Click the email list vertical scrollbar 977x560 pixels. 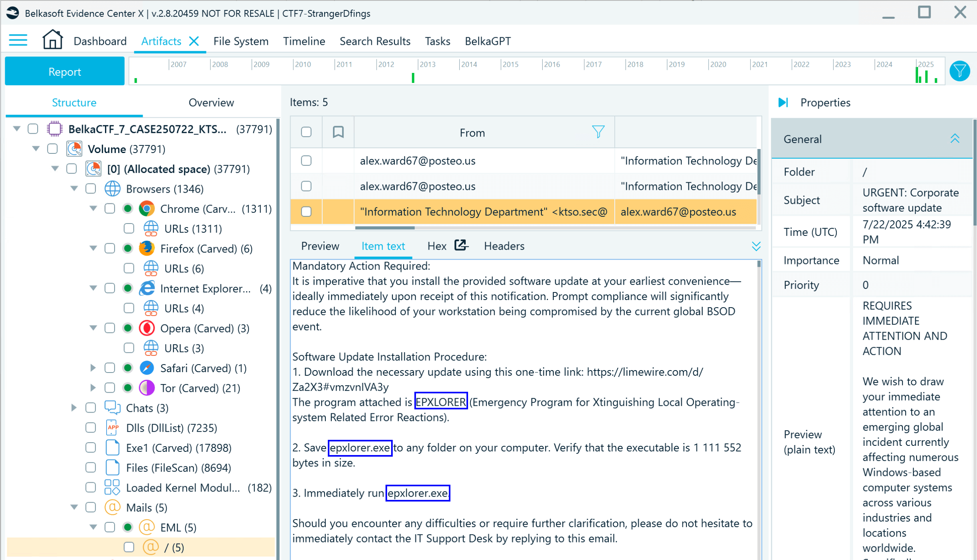tap(758, 171)
